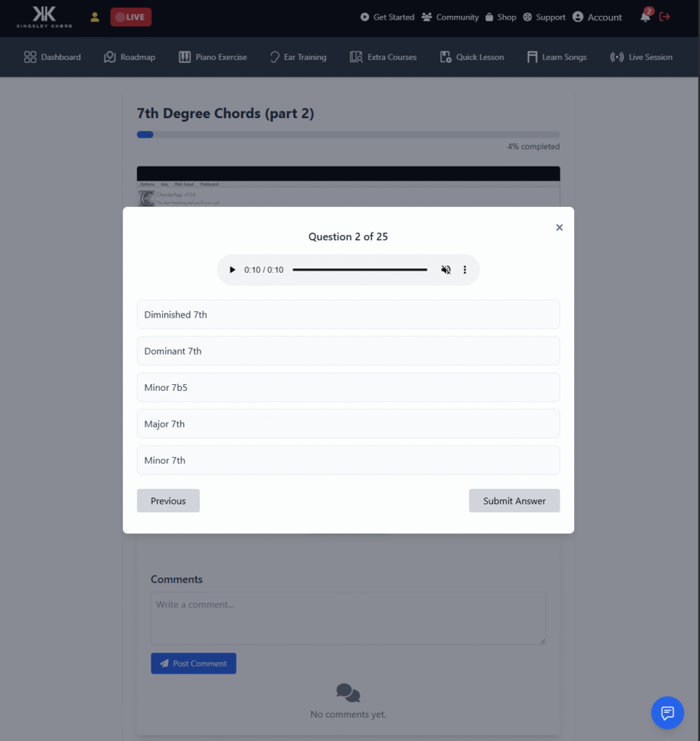The width and height of the screenshot is (700, 741).
Task: Click the Submit Answer button
Action: pyautogui.click(x=514, y=501)
